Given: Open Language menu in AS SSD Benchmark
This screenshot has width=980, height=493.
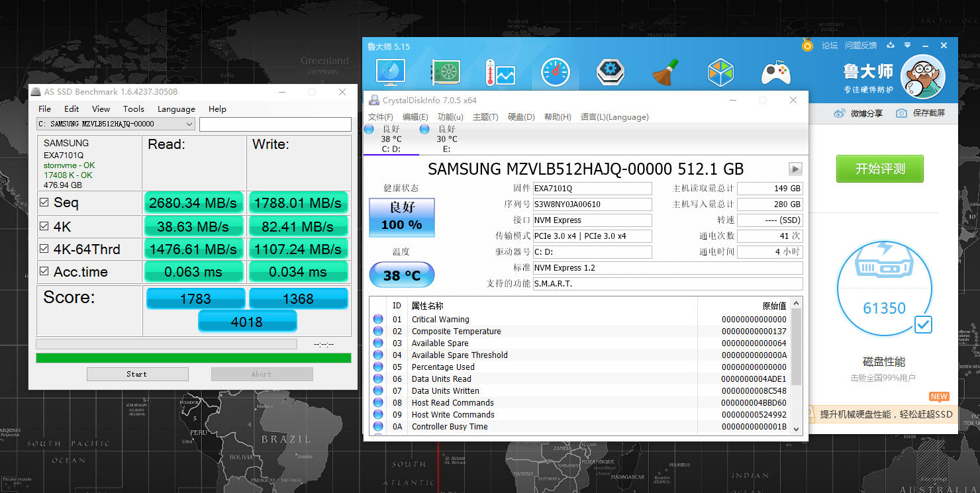Looking at the screenshot, I should (x=176, y=109).
